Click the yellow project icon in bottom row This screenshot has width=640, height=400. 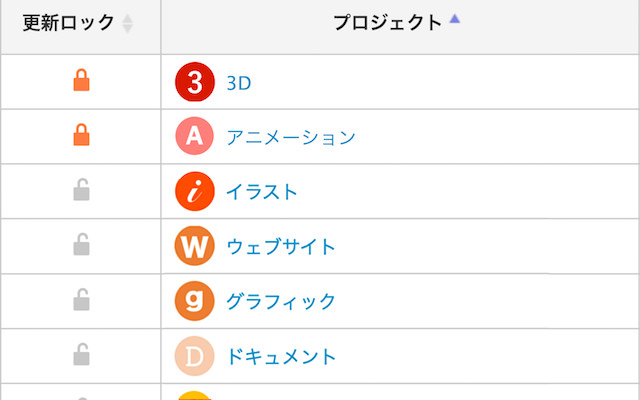pos(195,396)
